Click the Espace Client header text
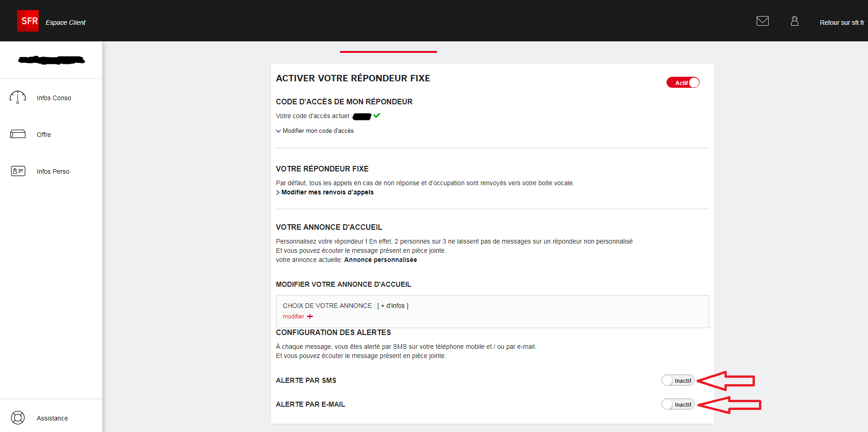This screenshot has height=432, width=868. pyautogui.click(x=65, y=23)
